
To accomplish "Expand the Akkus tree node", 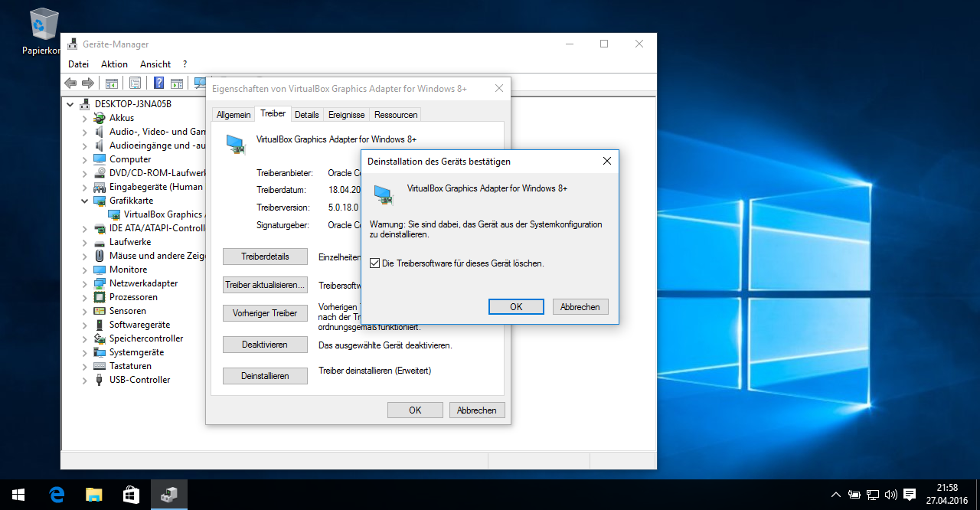I will pos(85,119).
